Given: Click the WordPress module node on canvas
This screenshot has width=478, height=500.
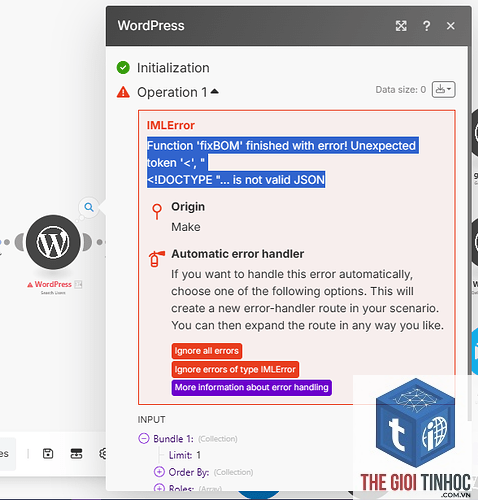Looking at the screenshot, I should coord(53,242).
